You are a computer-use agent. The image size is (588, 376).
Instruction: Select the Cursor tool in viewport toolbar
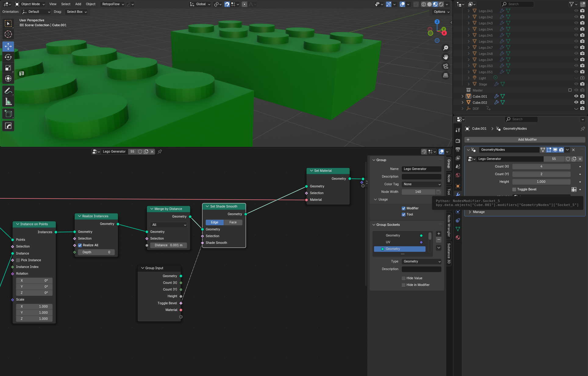tap(8, 34)
